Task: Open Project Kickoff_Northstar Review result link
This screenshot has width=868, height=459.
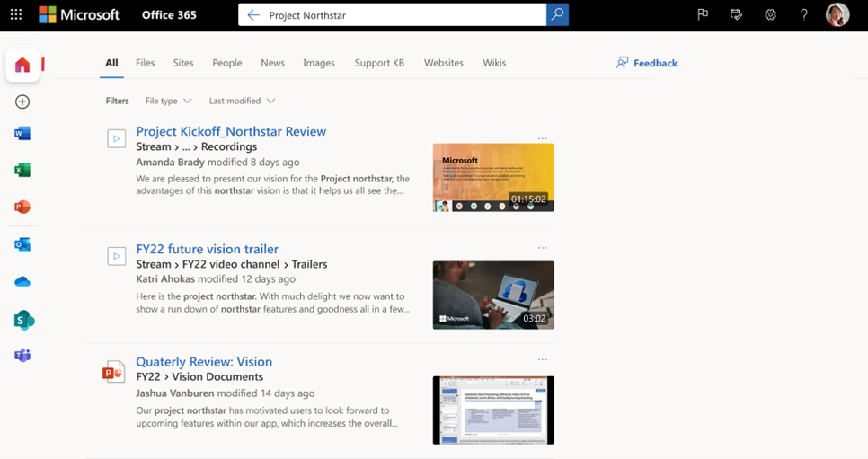Action: (x=231, y=131)
